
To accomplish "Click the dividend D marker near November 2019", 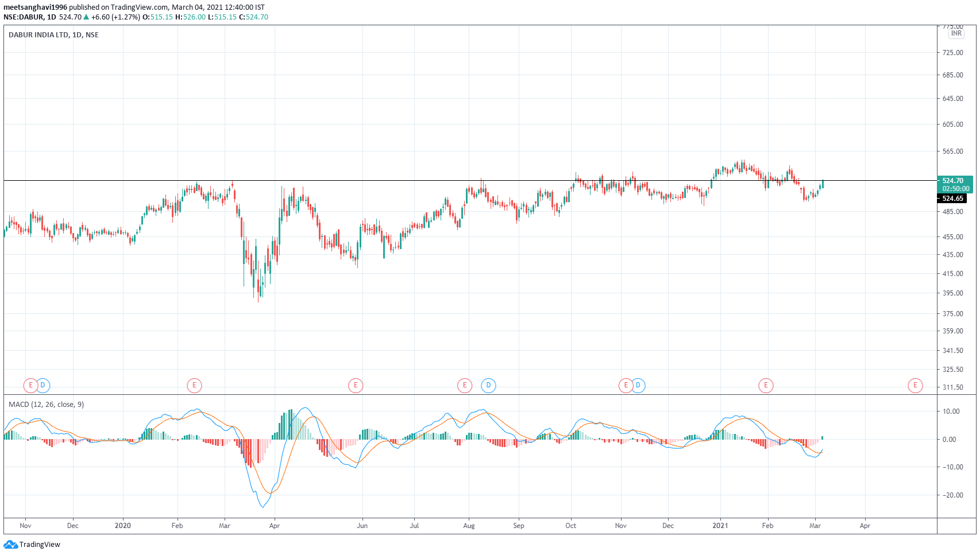I will point(43,386).
